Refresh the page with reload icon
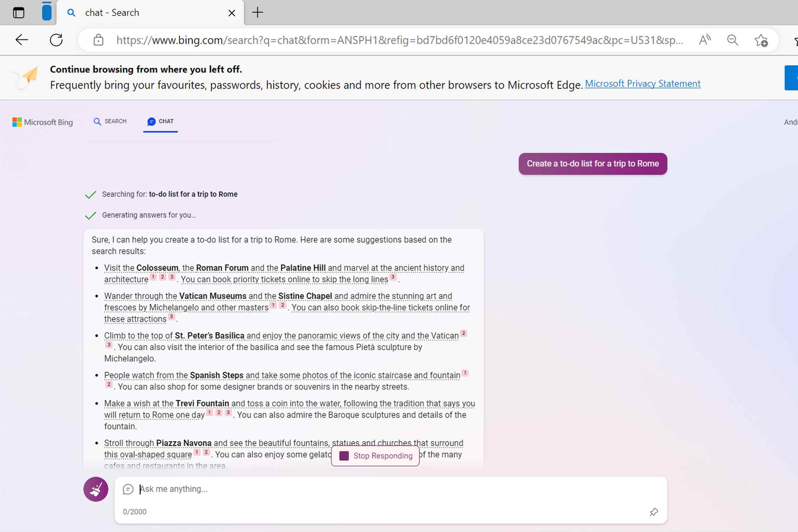 [x=56, y=40]
